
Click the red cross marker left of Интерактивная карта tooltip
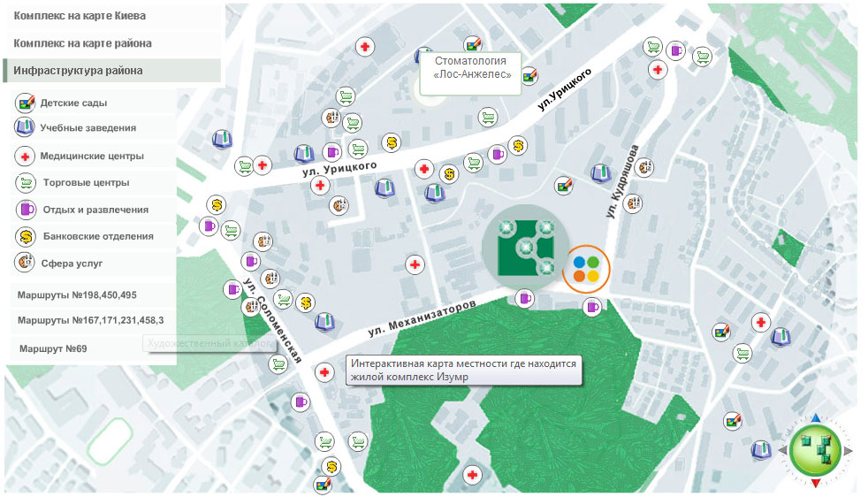(x=324, y=373)
